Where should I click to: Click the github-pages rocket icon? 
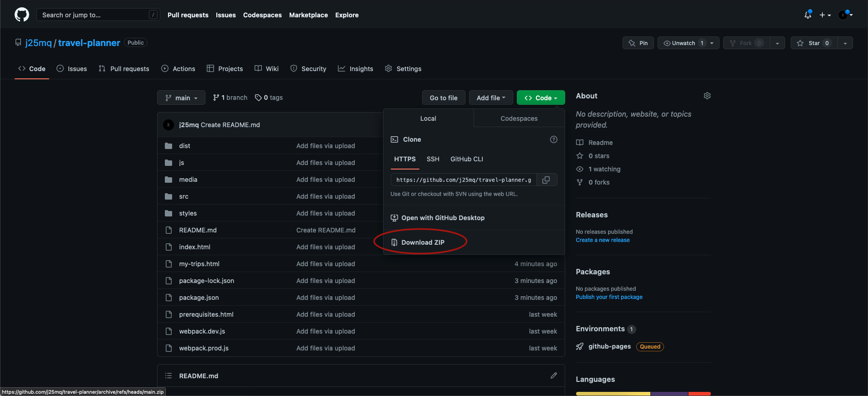580,346
